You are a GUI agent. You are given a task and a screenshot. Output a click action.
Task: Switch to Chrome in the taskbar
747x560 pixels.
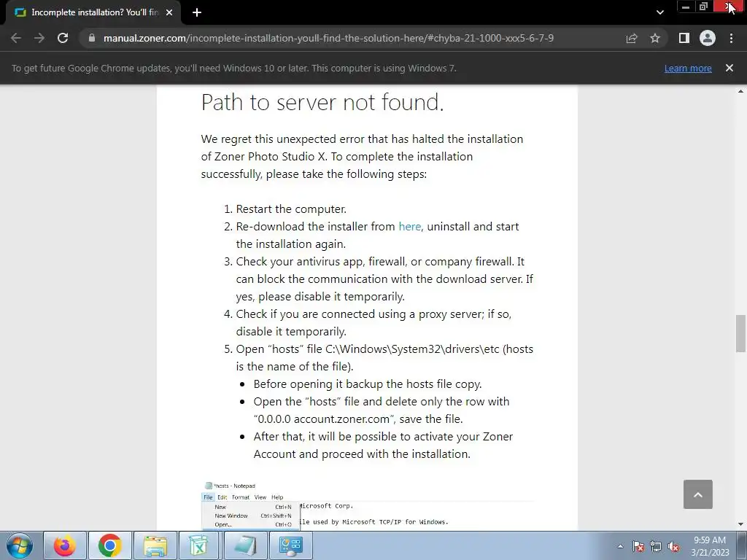(x=110, y=545)
